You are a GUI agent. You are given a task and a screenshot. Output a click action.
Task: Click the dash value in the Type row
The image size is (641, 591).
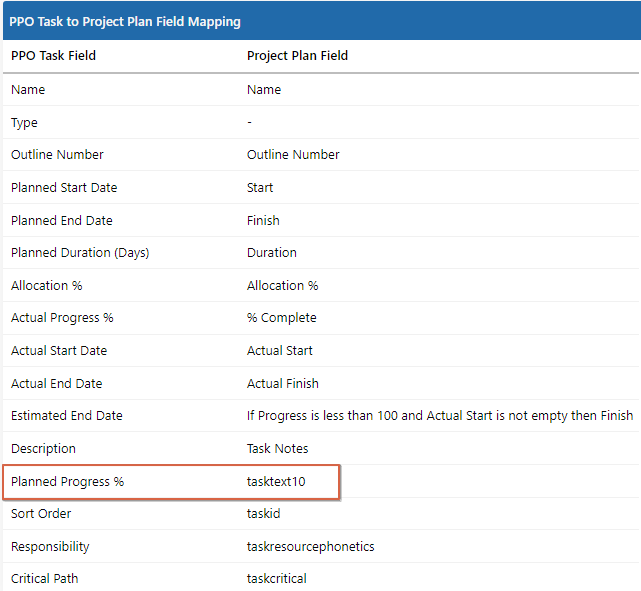tap(249, 122)
